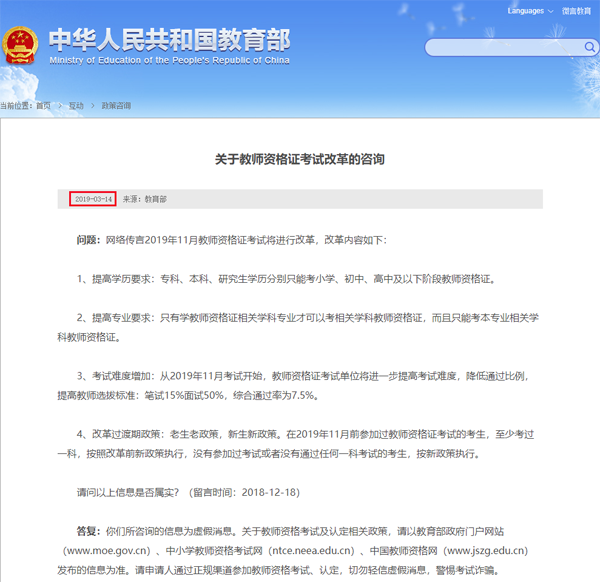Select 互动 in the breadcrumb
Screen dimensions: 600x582
pyautogui.click(x=76, y=105)
